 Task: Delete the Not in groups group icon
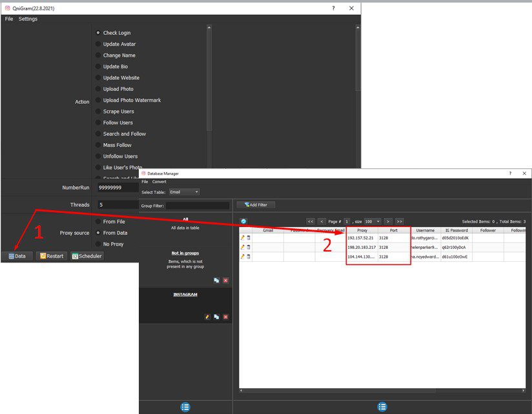click(225, 281)
